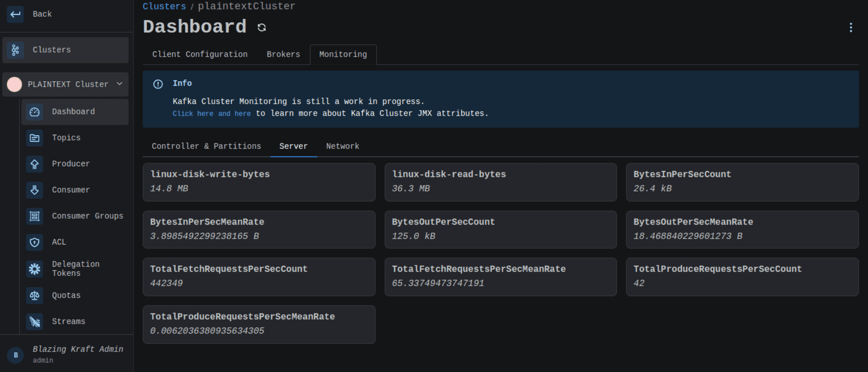The width and height of the screenshot is (868, 372).
Task: Click the Consumer download icon
Action: [34, 190]
